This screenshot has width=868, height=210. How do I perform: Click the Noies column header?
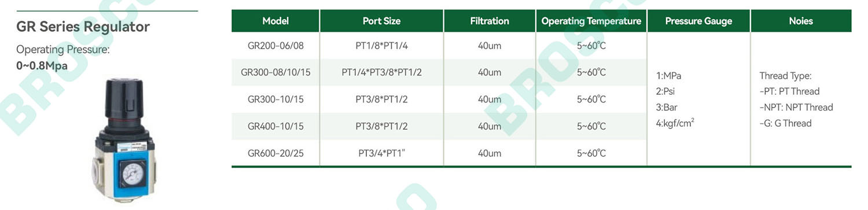801,21
